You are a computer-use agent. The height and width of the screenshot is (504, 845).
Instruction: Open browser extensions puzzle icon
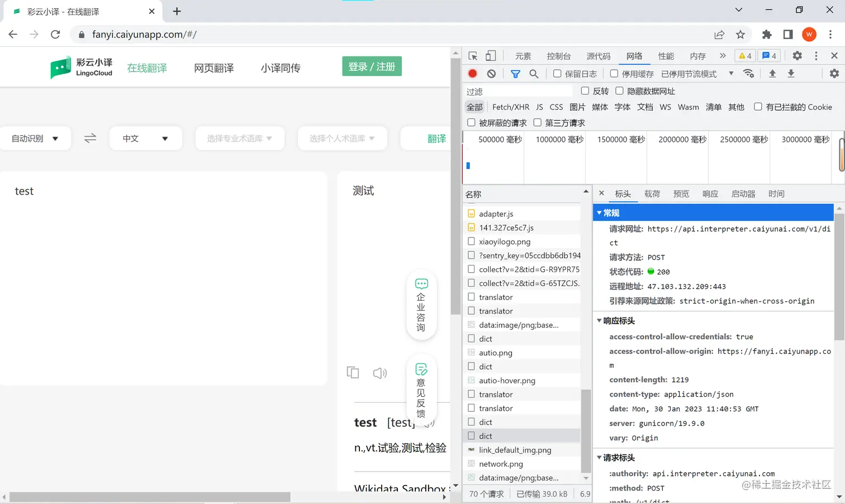pyautogui.click(x=767, y=35)
